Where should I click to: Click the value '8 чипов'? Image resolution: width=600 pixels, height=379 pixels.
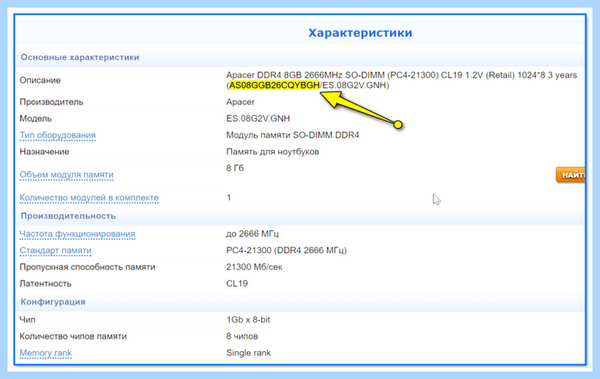[242, 337]
